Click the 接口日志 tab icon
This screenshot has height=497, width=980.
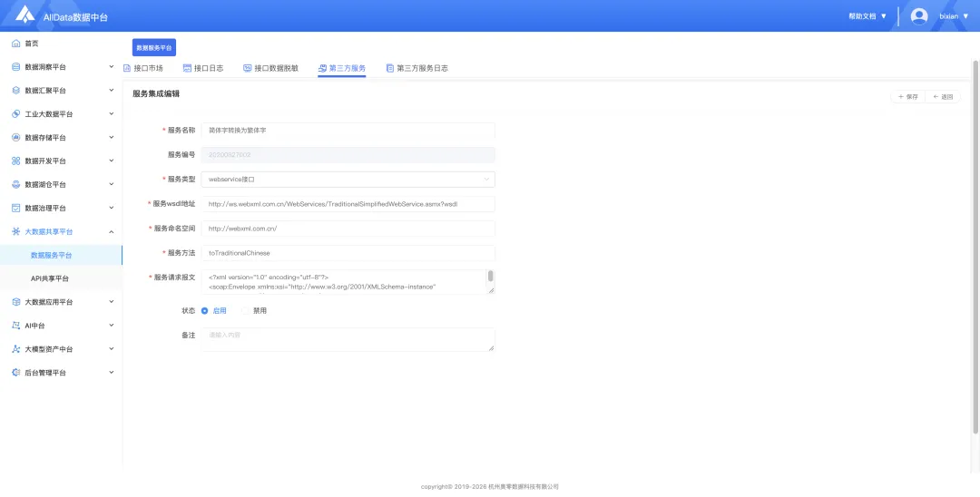[187, 68]
